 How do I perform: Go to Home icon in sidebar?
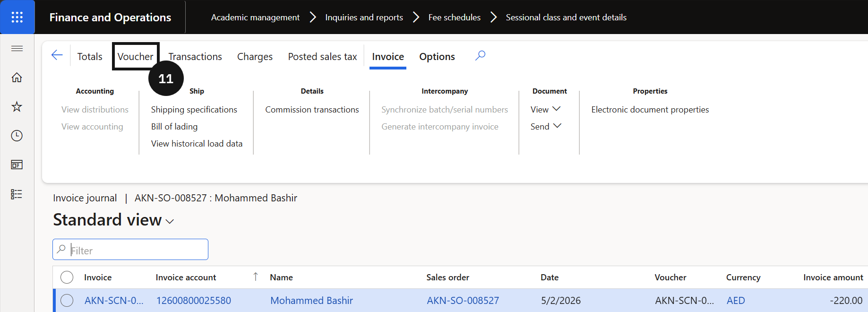pos(17,78)
